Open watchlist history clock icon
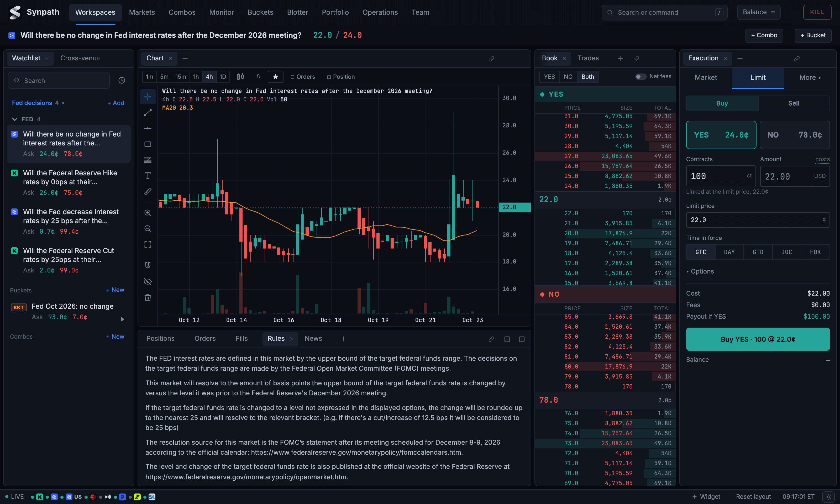The height and width of the screenshot is (504, 840). tap(122, 81)
